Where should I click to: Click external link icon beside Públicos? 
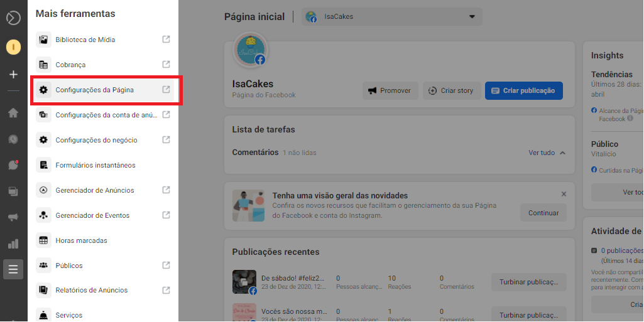coord(166,265)
